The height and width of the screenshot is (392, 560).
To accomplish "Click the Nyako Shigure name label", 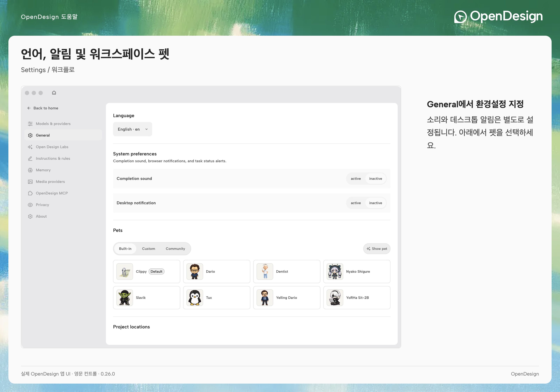I will [358, 271].
